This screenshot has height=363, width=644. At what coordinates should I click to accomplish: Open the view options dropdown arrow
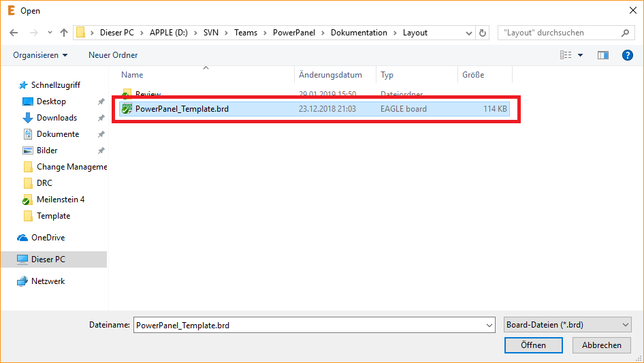coord(580,55)
